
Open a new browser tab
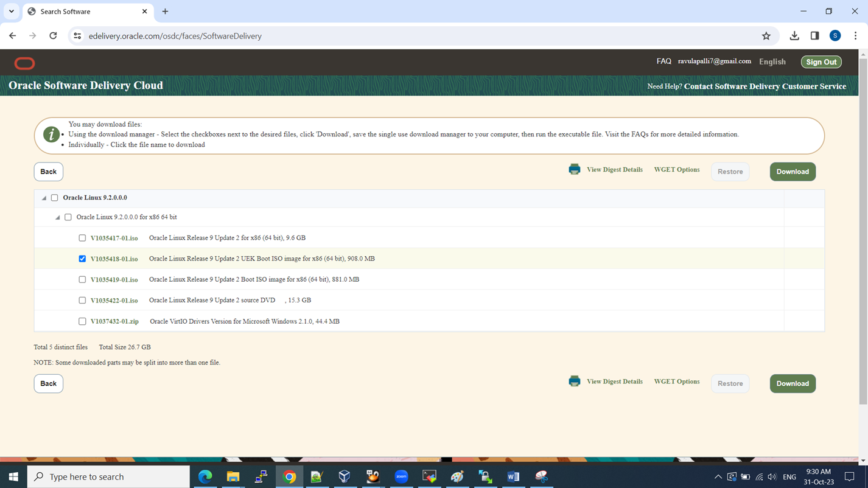[165, 12]
